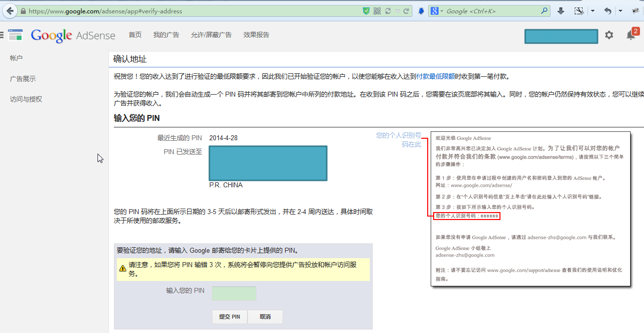
Task: Open the address bar history dropdown triangle
Action: (397, 11)
